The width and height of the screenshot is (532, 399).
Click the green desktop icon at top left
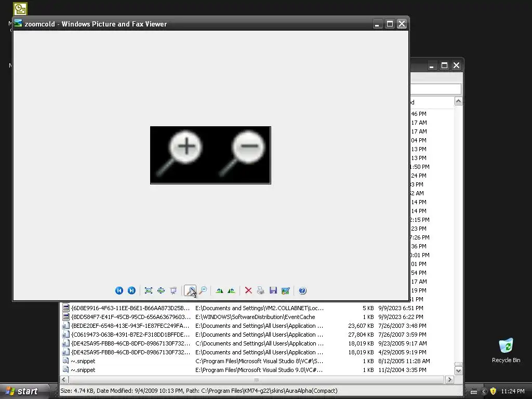tap(20, 9)
